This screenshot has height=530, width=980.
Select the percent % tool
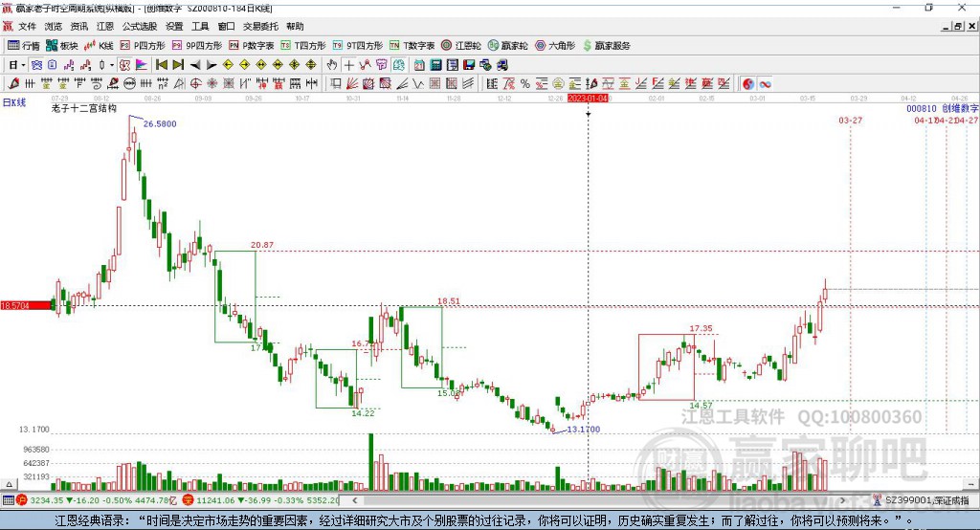(x=525, y=84)
